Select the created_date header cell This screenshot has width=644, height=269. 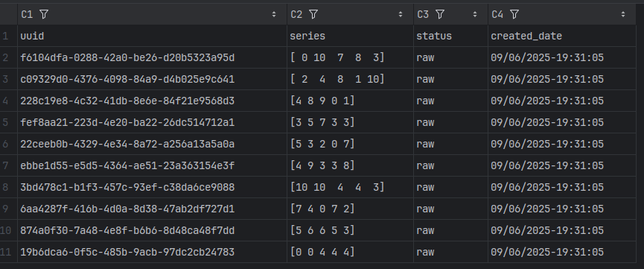[562, 37]
